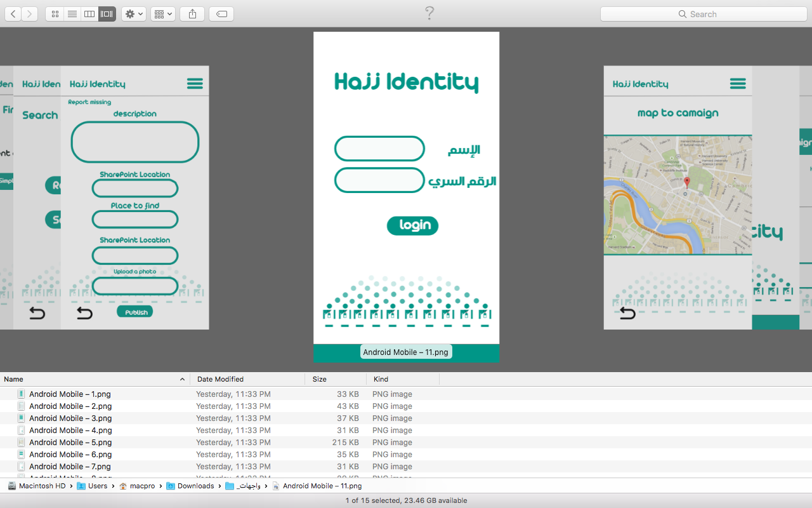
Task: Click the Share toolbar button
Action: tap(192, 14)
